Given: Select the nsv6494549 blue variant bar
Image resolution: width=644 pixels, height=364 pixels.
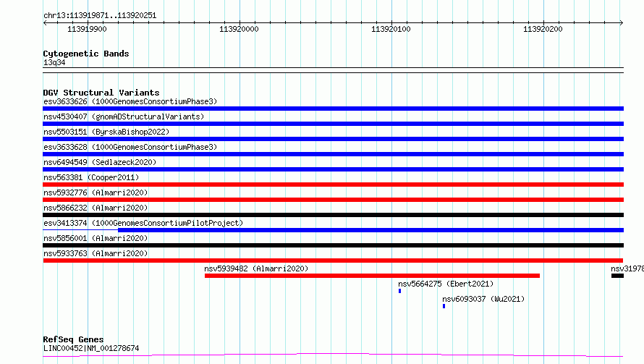Looking at the screenshot, I should click(x=333, y=169).
